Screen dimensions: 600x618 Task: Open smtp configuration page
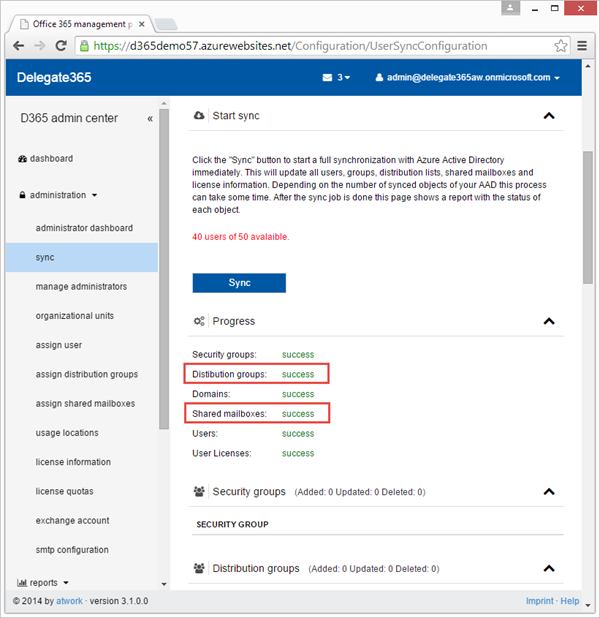coord(72,550)
